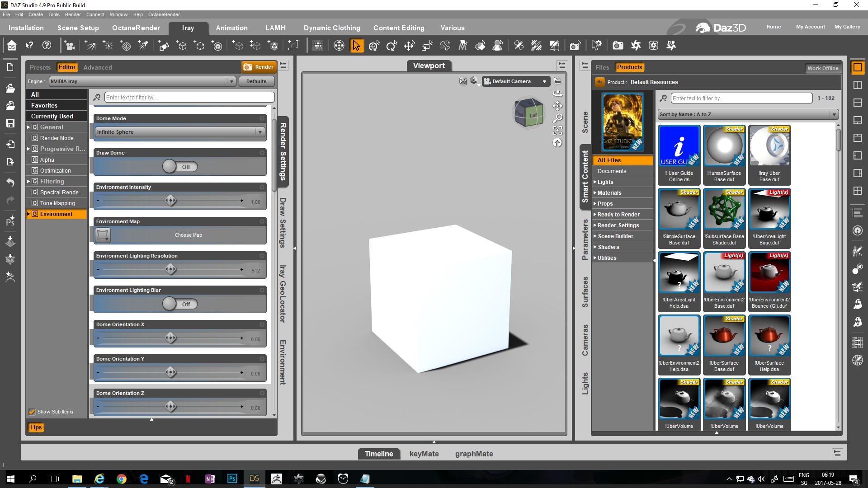The height and width of the screenshot is (488, 868).
Task: Click the orange Render button
Action: [x=259, y=67]
